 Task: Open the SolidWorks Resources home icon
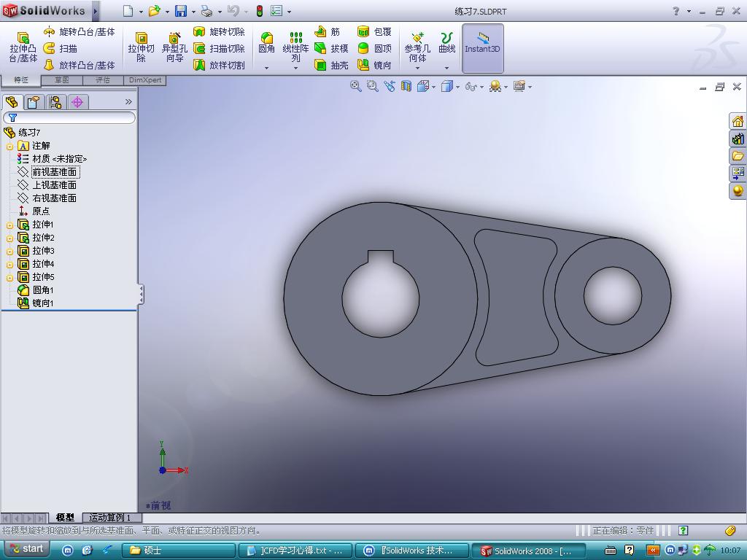coord(738,122)
